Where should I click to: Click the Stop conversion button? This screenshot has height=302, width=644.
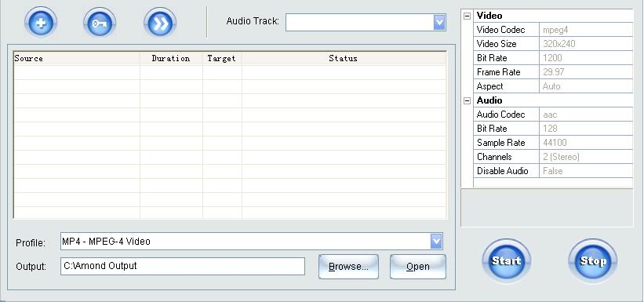click(593, 260)
